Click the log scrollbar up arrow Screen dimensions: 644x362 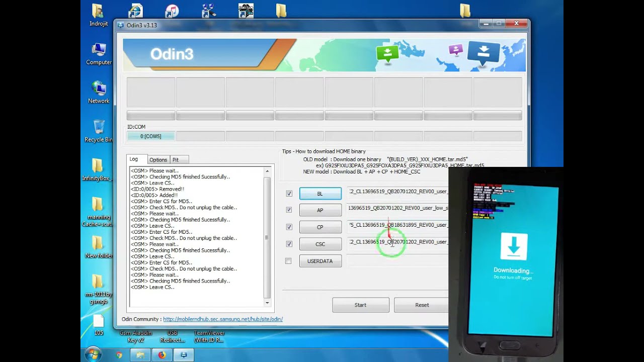click(267, 171)
